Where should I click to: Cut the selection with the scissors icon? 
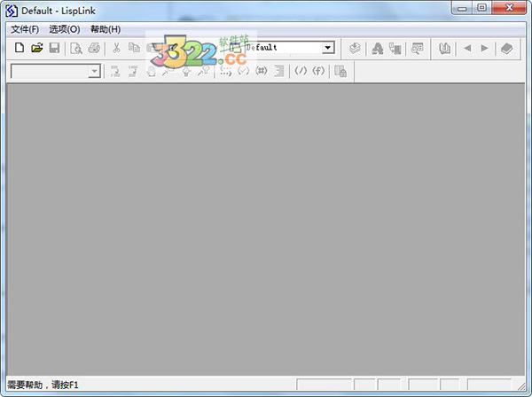pos(116,48)
